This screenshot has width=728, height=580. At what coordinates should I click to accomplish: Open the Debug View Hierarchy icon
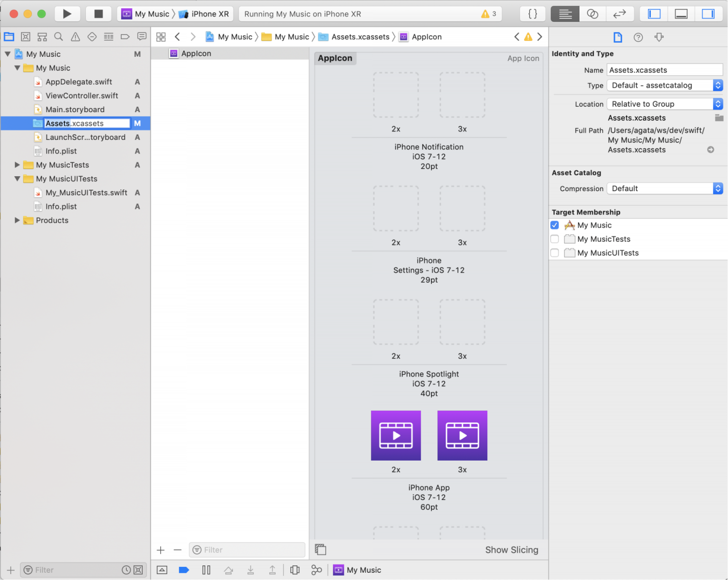(x=295, y=570)
